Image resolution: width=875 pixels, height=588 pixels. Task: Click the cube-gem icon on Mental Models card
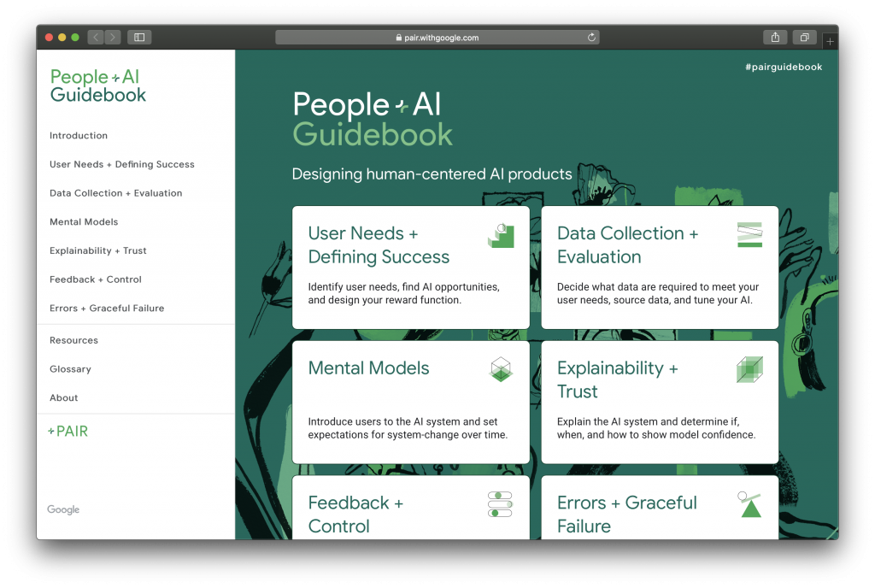pyautogui.click(x=501, y=369)
